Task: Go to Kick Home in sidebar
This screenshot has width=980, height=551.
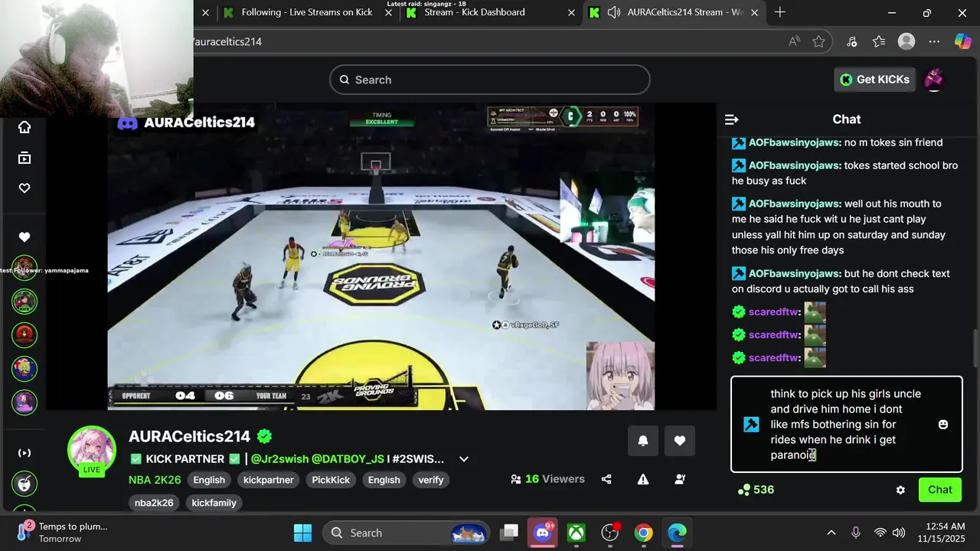Action: pos(24,127)
